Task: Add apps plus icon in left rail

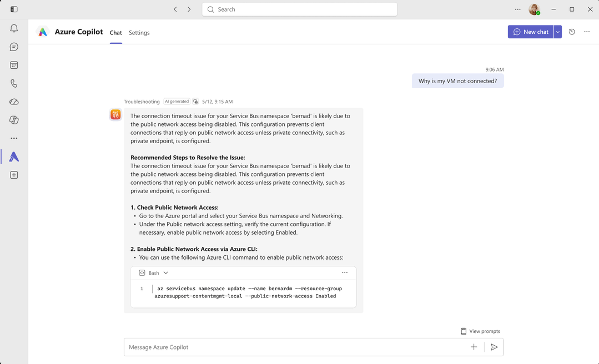Action: (x=14, y=175)
